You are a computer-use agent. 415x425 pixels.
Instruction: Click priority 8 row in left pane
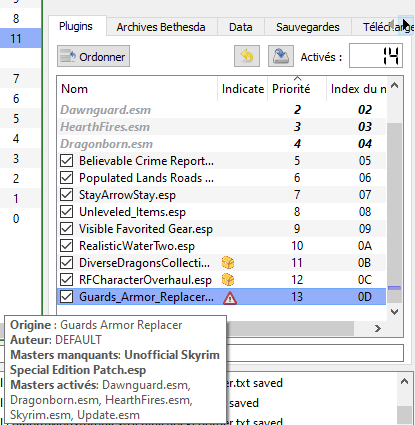pos(20,19)
